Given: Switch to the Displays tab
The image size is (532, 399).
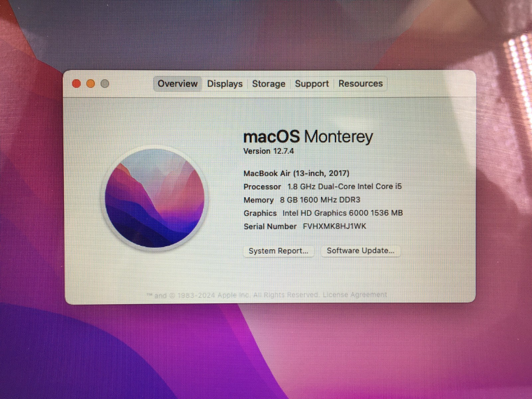Looking at the screenshot, I should pos(225,84).
